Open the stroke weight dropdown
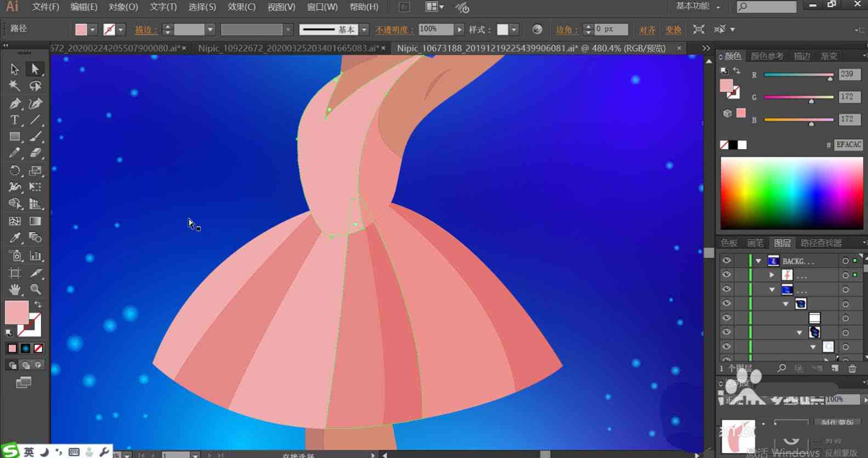The width and height of the screenshot is (868, 458). tap(210, 30)
